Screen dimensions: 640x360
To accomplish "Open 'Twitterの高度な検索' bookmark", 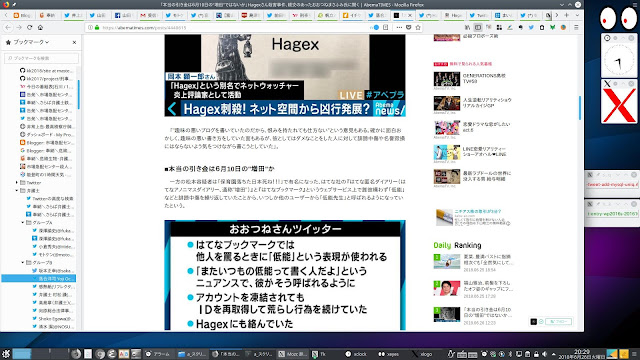I will tap(50, 198).
